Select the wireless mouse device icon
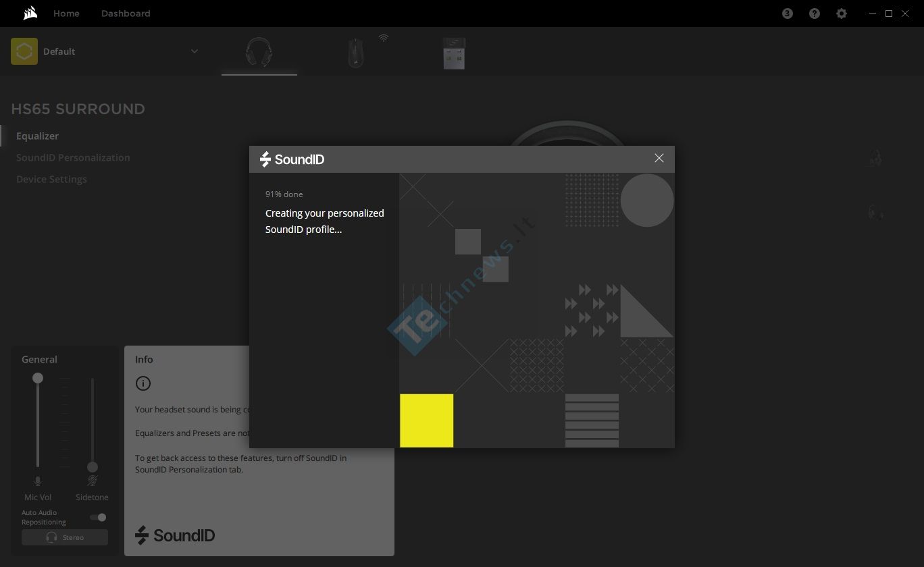The image size is (924, 567). point(357,53)
